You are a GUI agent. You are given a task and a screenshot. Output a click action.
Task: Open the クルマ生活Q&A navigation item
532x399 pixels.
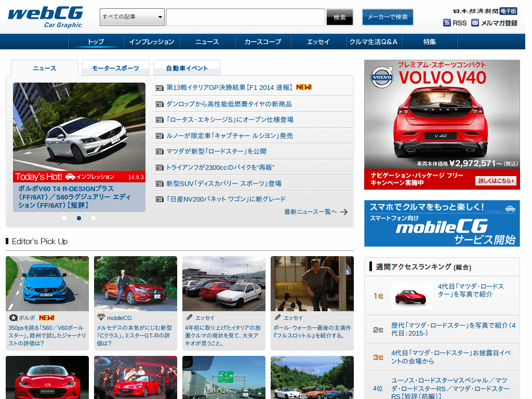point(374,42)
